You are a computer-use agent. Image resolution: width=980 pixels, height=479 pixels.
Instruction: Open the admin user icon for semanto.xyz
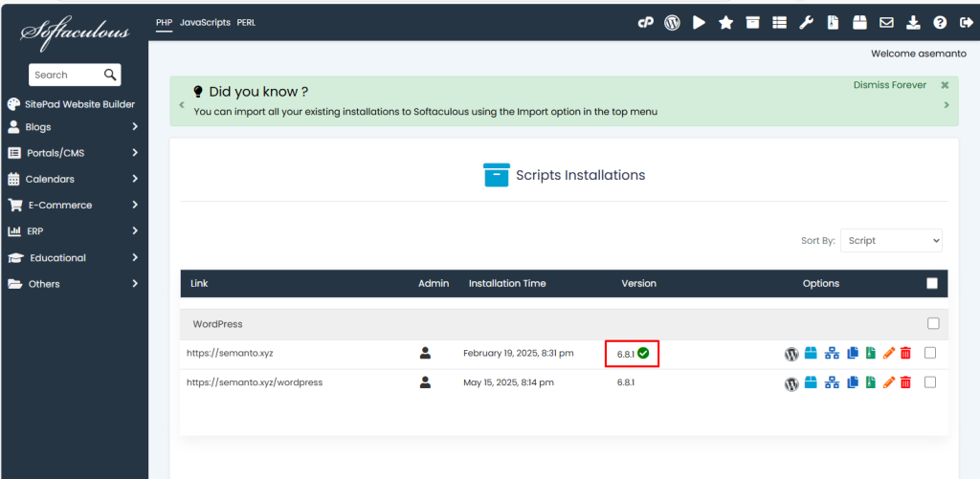(426, 353)
